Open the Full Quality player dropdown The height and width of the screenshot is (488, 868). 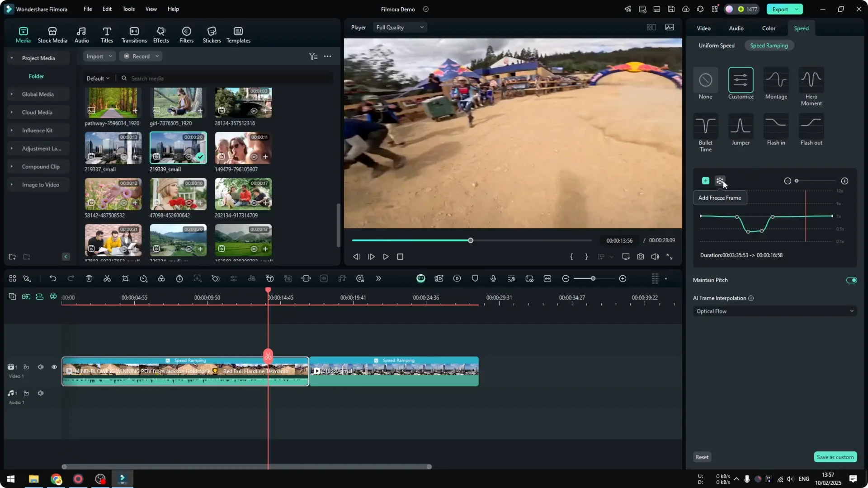[400, 27]
